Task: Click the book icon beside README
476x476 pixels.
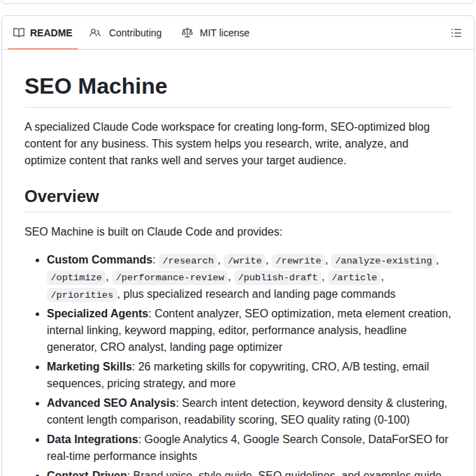Action: tap(19, 33)
